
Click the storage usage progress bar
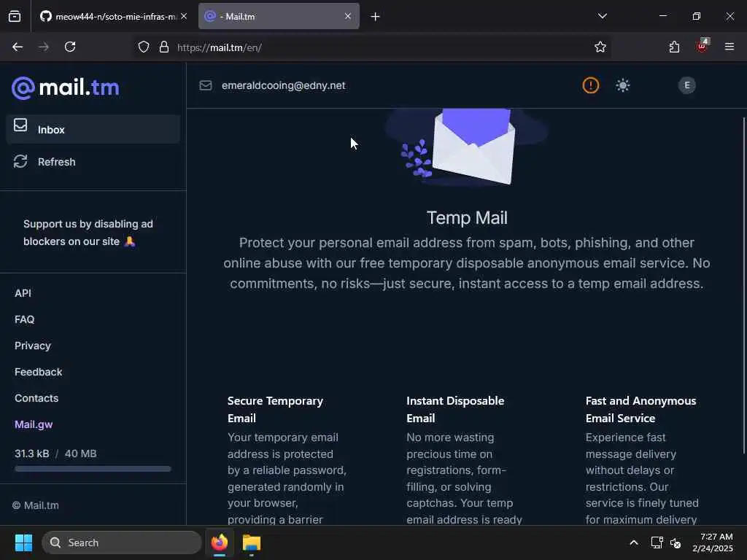point(93,469)
